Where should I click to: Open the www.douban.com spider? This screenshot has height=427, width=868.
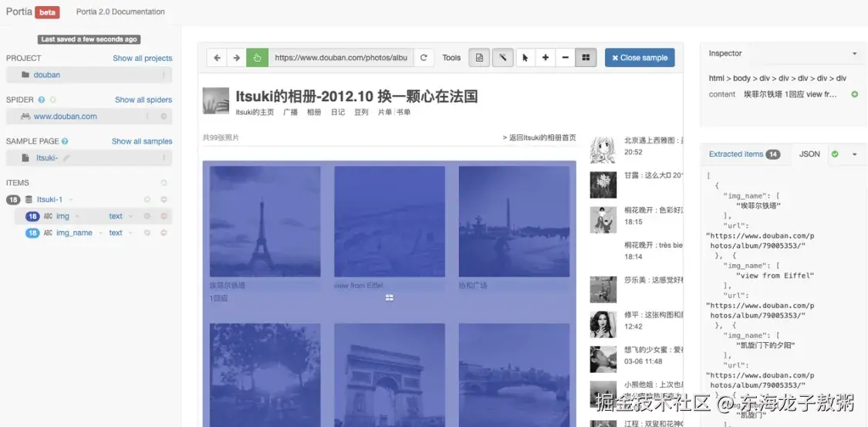tap(66, 117)
